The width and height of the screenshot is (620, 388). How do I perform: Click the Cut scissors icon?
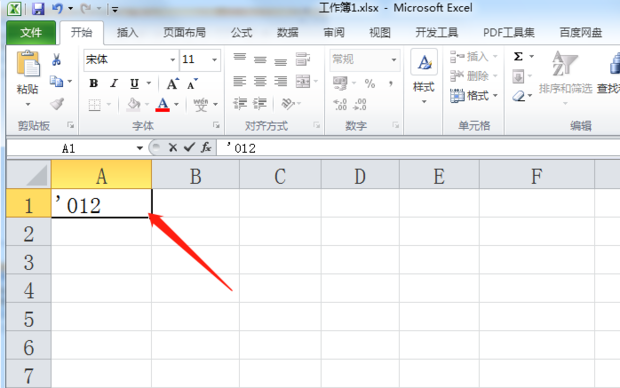point(56,60)
